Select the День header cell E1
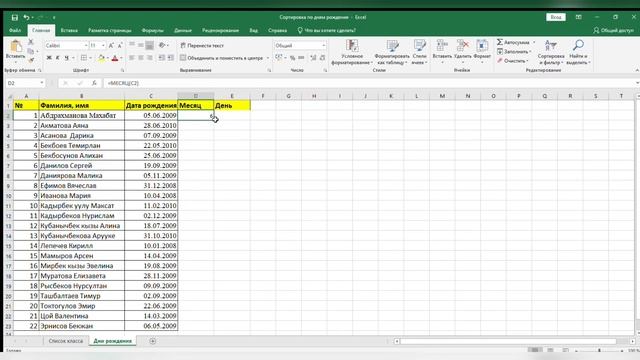 click(x=232, y=105)
